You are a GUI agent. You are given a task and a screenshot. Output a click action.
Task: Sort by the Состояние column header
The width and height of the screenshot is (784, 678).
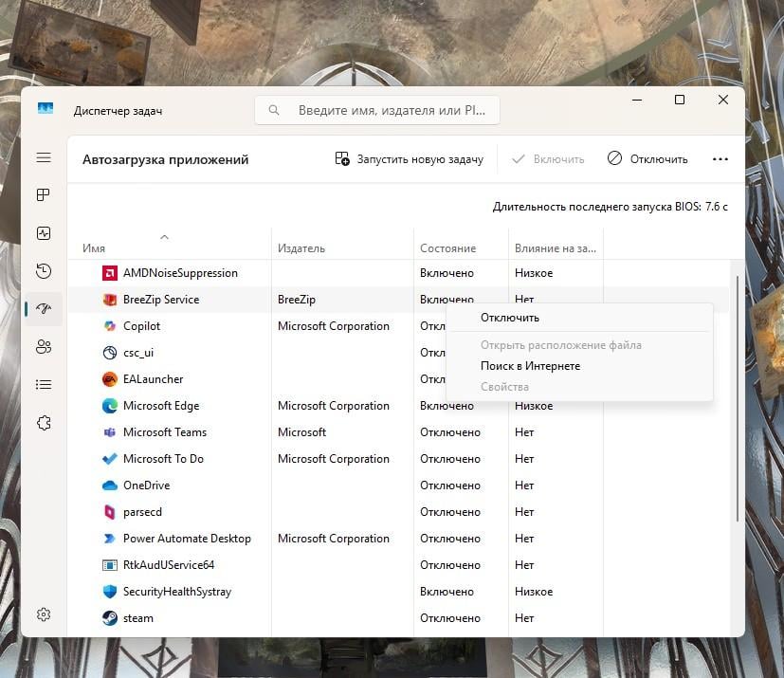(448, 248)
